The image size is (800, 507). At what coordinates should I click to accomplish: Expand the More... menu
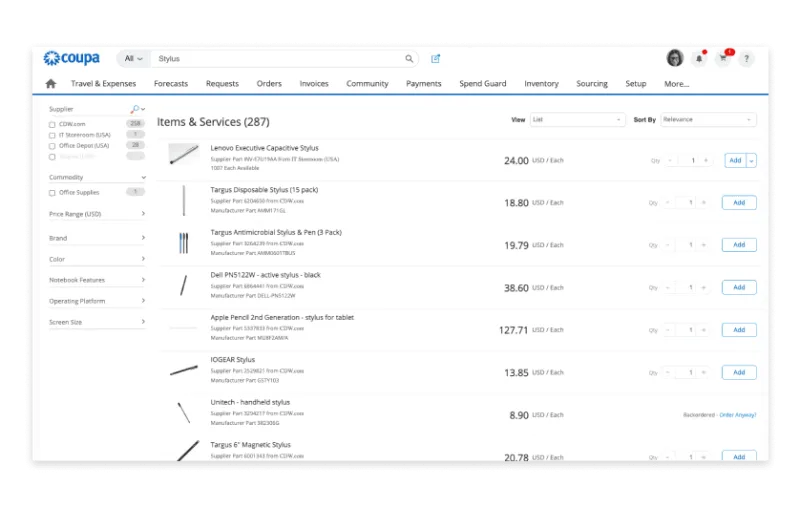coord(677,84)
